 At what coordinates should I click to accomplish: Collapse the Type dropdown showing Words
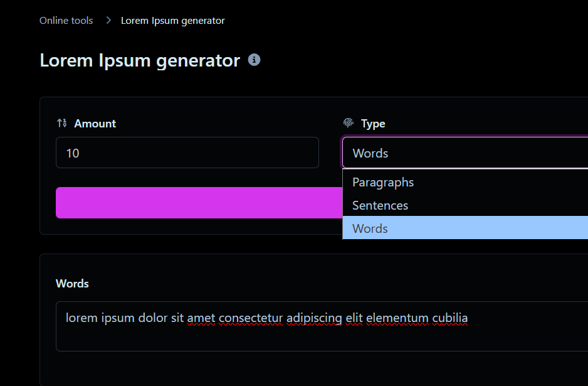pos(464,153)
